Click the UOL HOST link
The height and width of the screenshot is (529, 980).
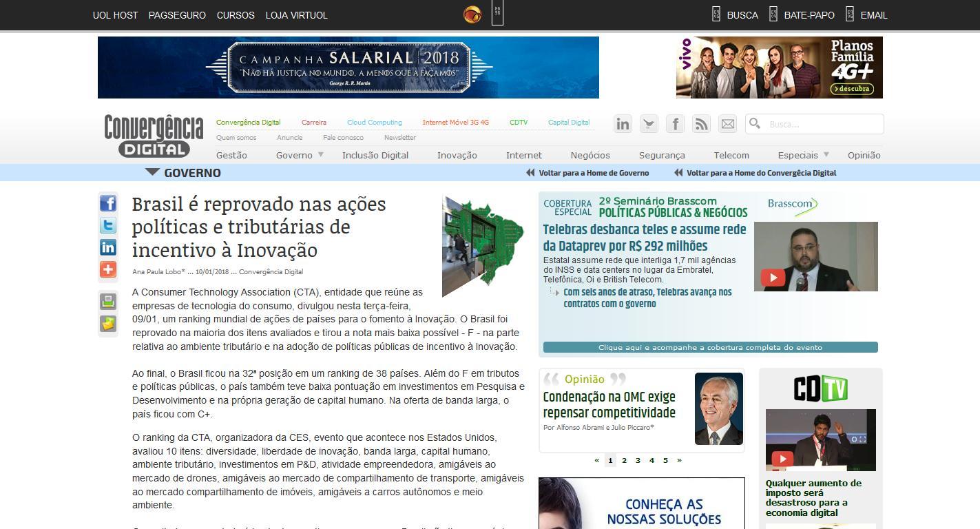(x=115, y=15)
